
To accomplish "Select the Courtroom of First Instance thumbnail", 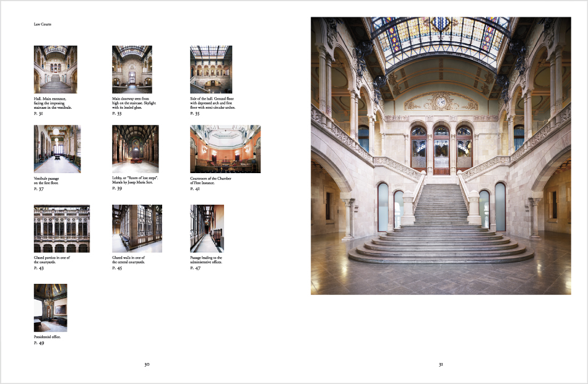I will (x=225, y=149).
